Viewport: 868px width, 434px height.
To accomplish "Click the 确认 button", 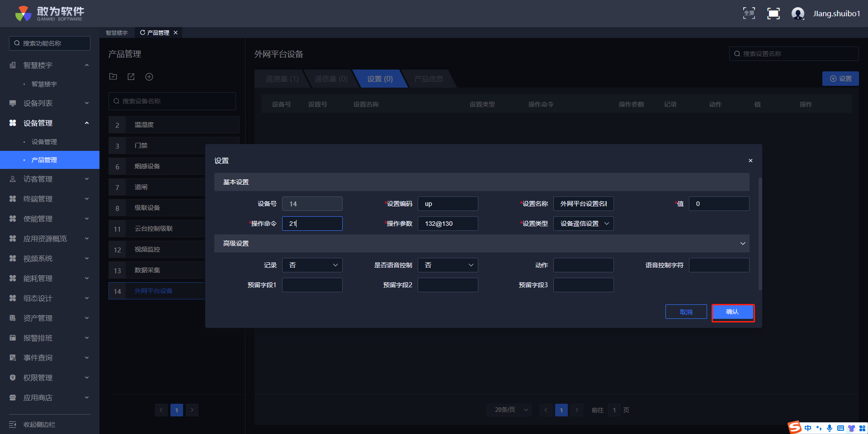I will [732, 312].
